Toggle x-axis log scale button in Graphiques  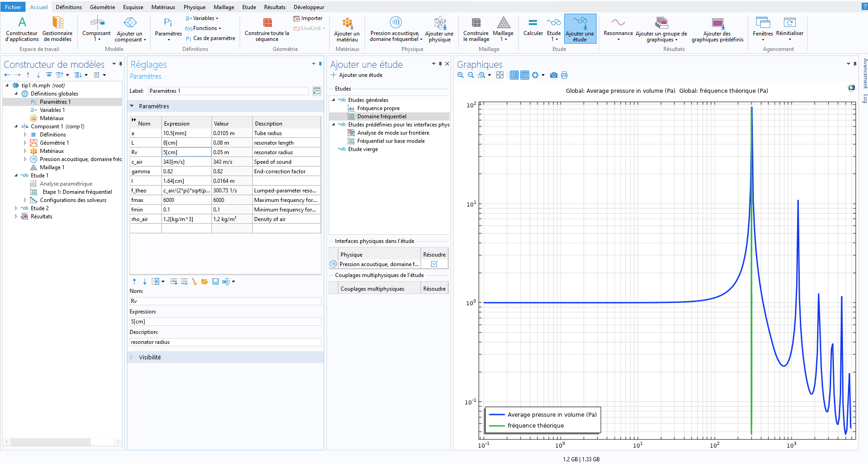pyautogui.click(x=514, y=75)
